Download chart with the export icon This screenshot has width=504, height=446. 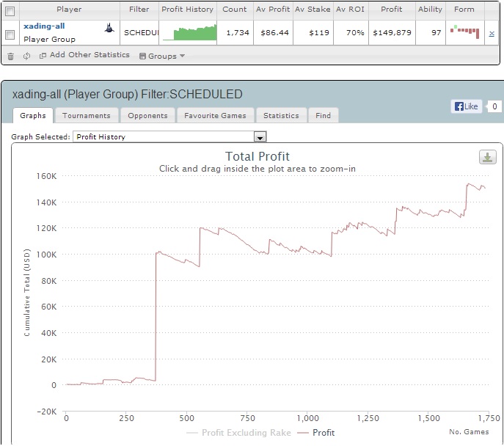click(x=487, y=157)
